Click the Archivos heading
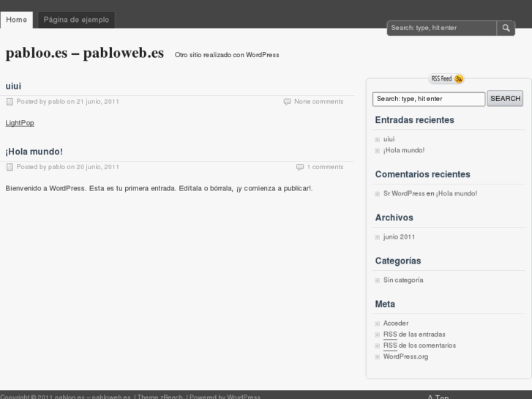 (394, 217)
